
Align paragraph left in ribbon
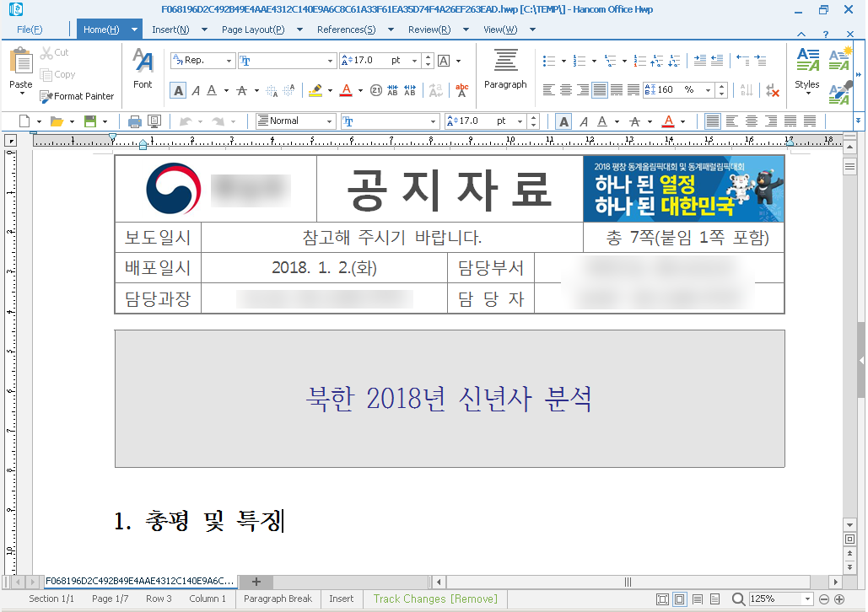tap(549, 91)
